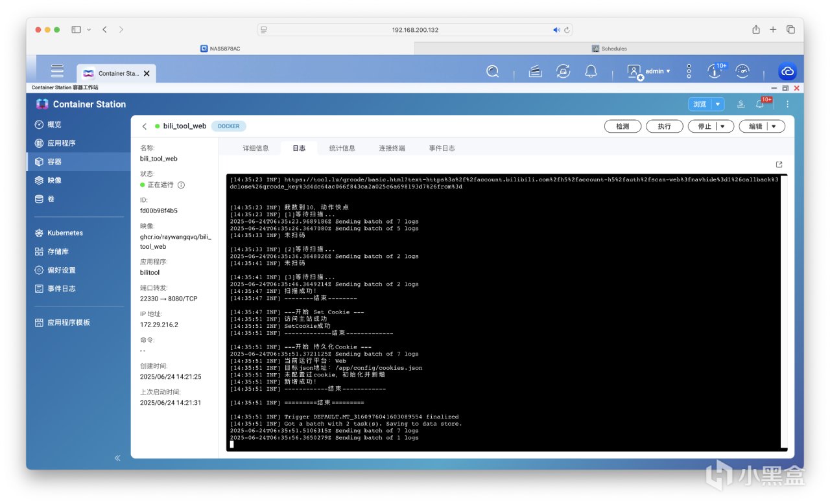Image resolution: width=830 pixels, height=504 pixels.
Task: Open Safari sidebar dropdown arrow
Action: 89,30
